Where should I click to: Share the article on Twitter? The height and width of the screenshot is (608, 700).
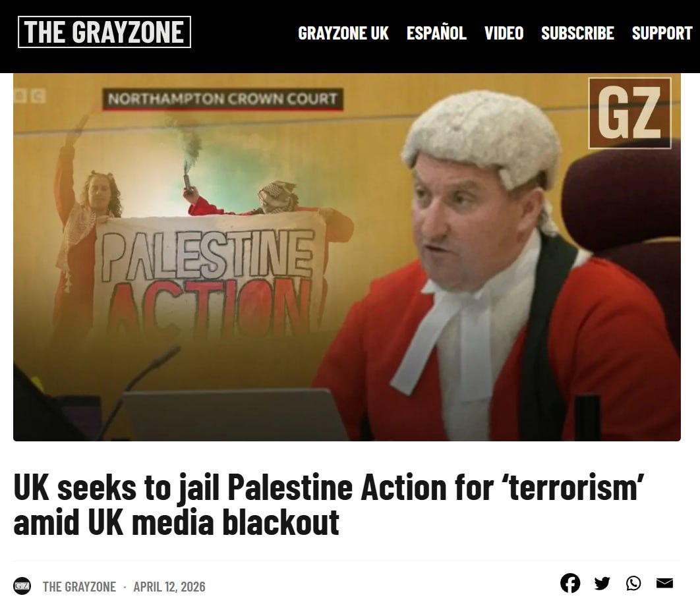coord(602,583)
